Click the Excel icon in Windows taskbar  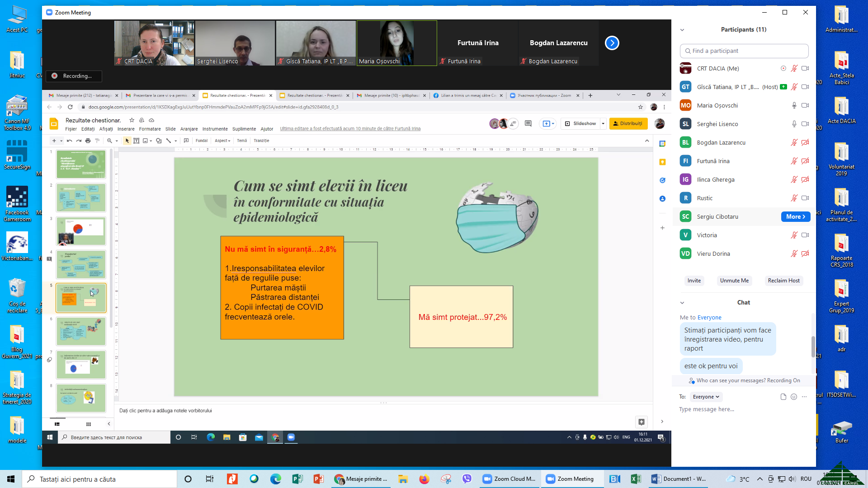pos(636,479)
